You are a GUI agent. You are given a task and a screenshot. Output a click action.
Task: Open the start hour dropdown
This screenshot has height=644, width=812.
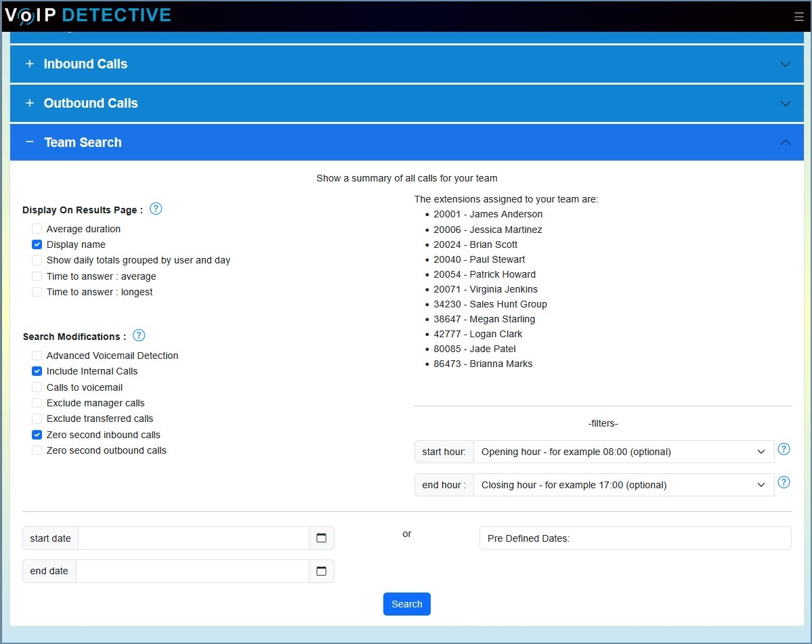[623, 451]
